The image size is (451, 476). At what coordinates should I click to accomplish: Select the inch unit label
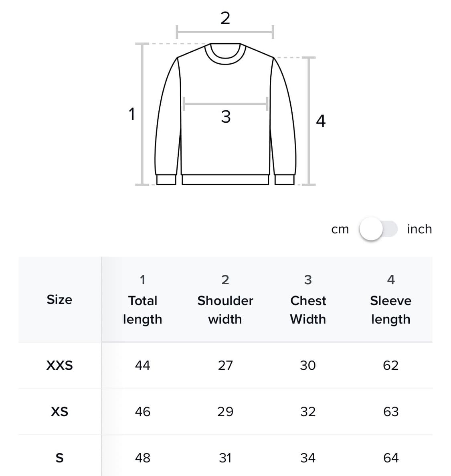[x=419, y=229]
